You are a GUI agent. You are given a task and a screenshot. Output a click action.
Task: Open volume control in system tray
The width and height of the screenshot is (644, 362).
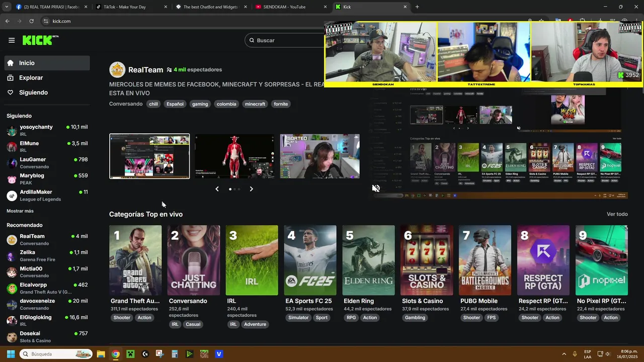(608, 354)
